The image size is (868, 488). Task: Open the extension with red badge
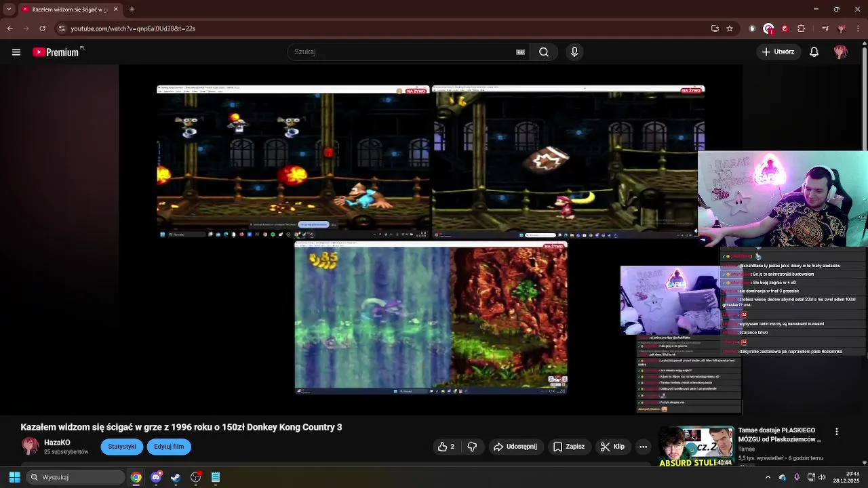768,28
